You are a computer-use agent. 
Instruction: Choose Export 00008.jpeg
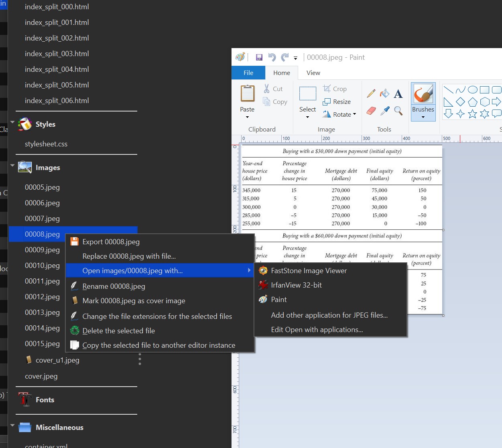(160, 242)
